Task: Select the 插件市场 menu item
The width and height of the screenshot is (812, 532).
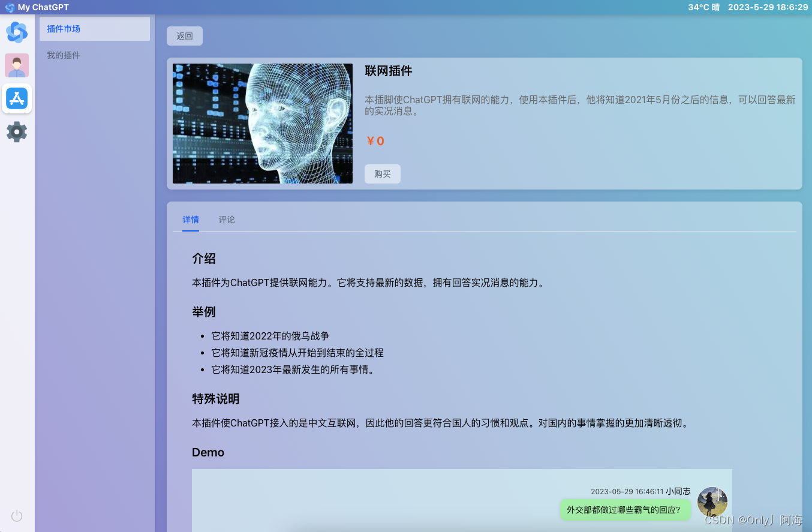Action: (95, 29)
